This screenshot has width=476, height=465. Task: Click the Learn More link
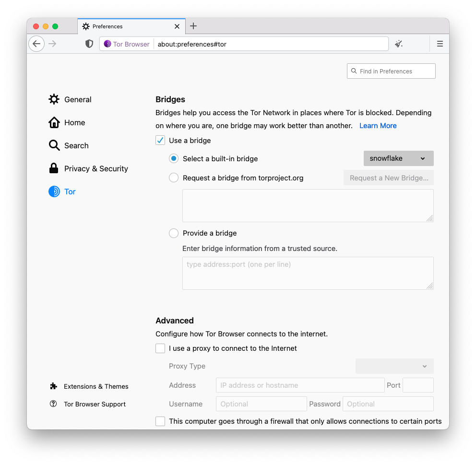pyautogui.click(x=378, y=126)
